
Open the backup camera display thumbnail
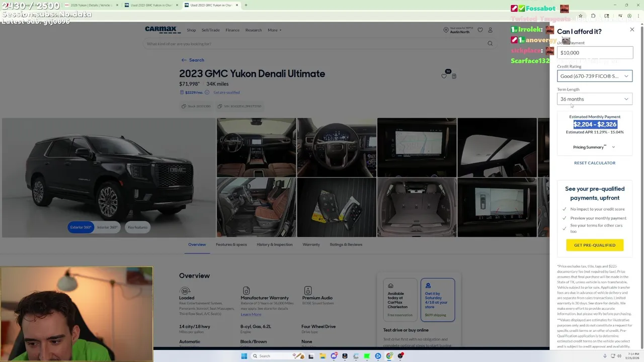click(x=497, y=207)
